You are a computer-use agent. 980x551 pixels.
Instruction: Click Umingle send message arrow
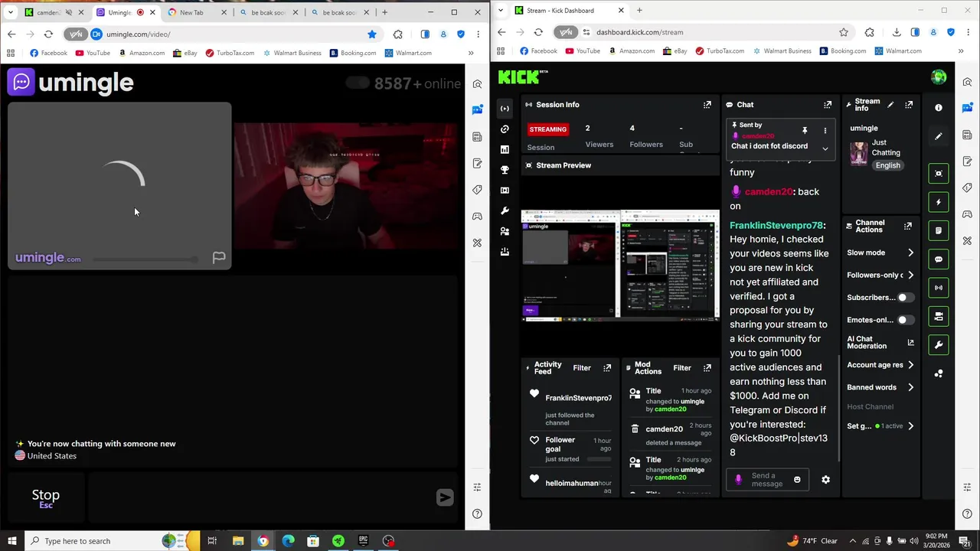(445, 498)
